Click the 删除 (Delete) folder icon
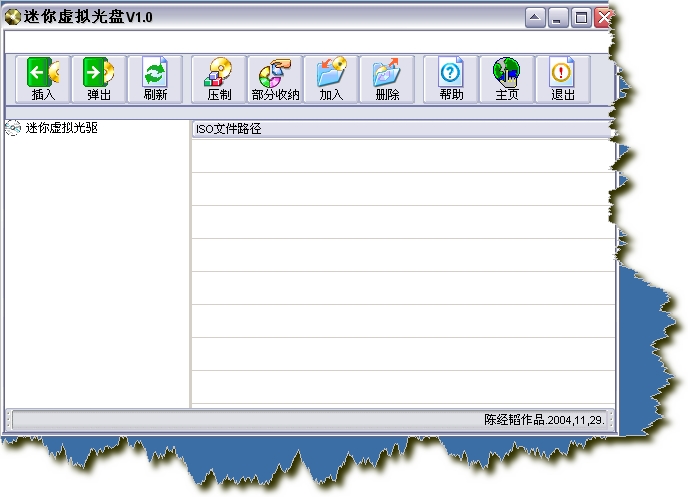Screen dimensions: 688x497 [387, 79]
